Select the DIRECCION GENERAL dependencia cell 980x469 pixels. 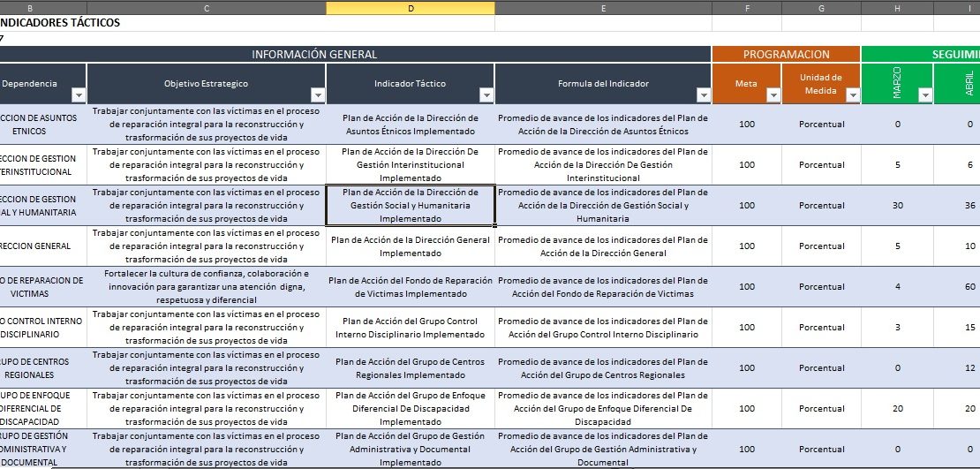[x=43, y=246]
